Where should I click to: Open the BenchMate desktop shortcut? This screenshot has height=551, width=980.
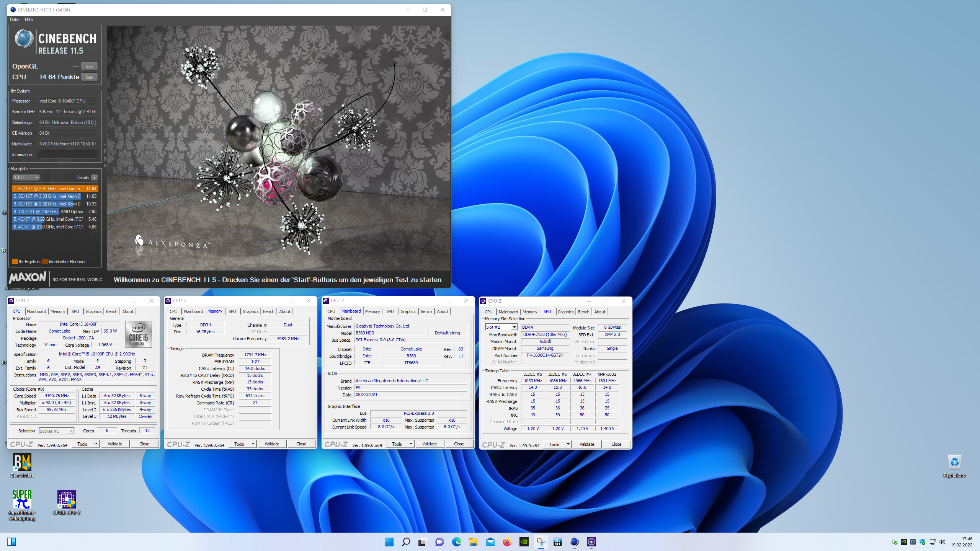click(x=22, y=465)
